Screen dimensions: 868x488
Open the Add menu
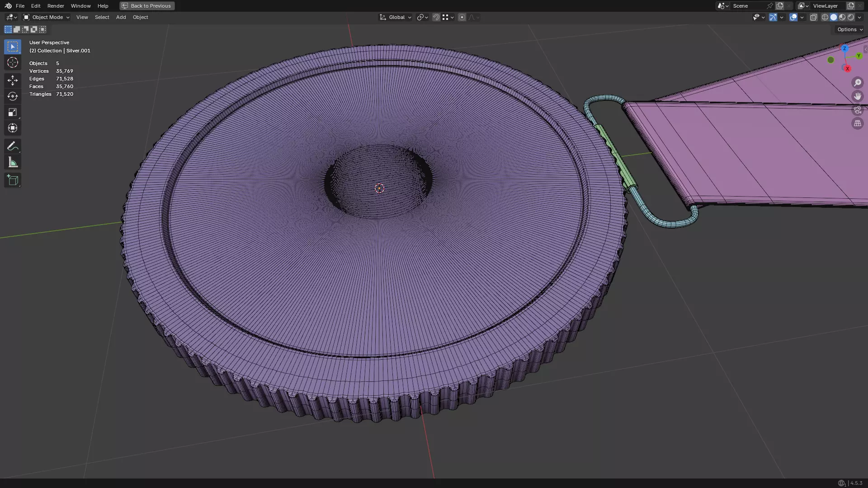[x=121, y=17]
